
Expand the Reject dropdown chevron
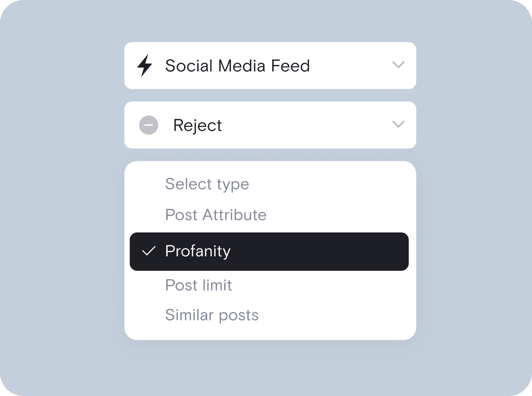coord(398,124)
